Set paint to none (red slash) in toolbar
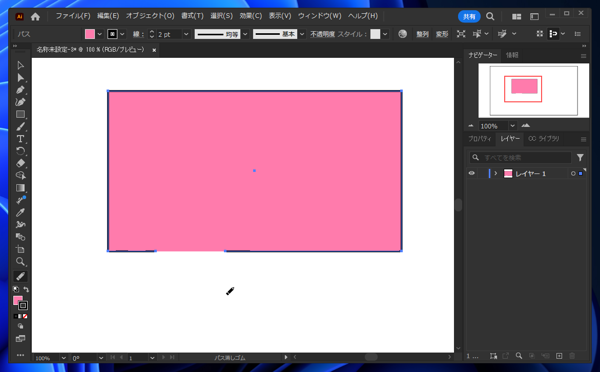Screen dimensions: 600x372 pyautogui.click(x=25, y=316)
